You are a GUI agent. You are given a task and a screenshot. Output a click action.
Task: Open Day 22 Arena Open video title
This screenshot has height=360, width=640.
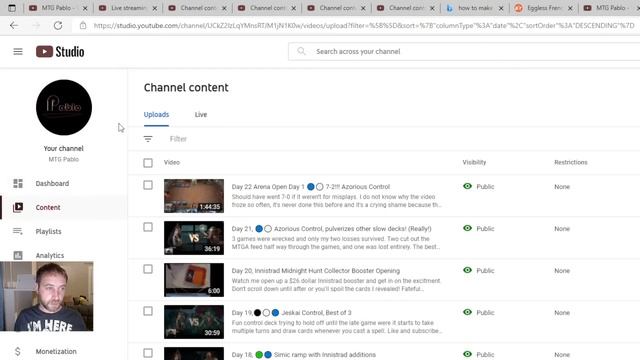(311, 187)
